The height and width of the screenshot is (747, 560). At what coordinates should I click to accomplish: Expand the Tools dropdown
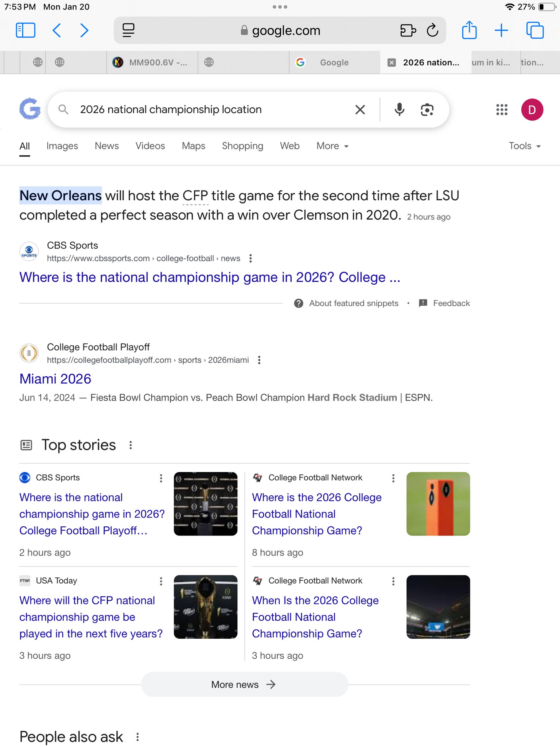tap(524, 146)
